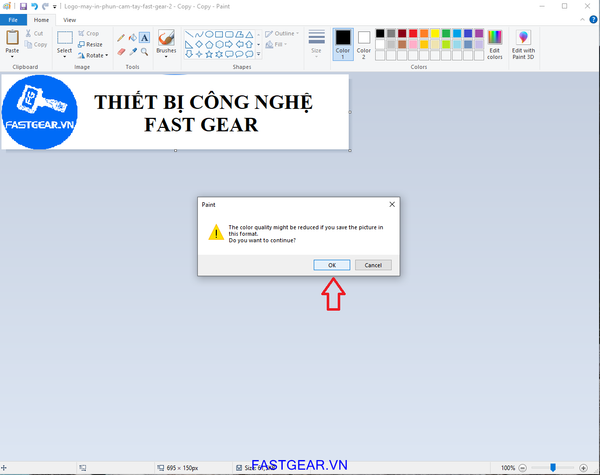This screenshot has height=475, width=600.
Task: Switch to the Home ribbon tab
Action: (41, 20)
